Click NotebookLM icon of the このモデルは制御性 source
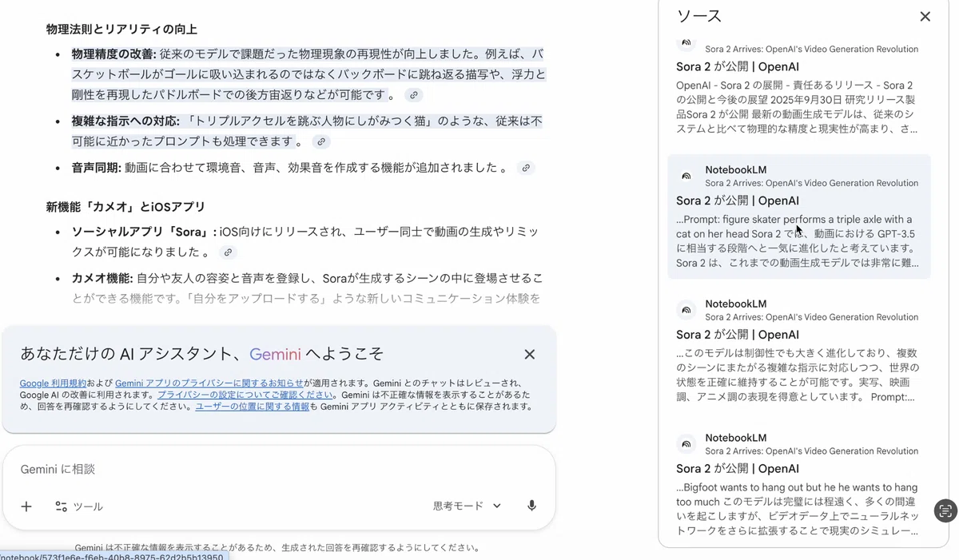 click(x=686, y=310)
